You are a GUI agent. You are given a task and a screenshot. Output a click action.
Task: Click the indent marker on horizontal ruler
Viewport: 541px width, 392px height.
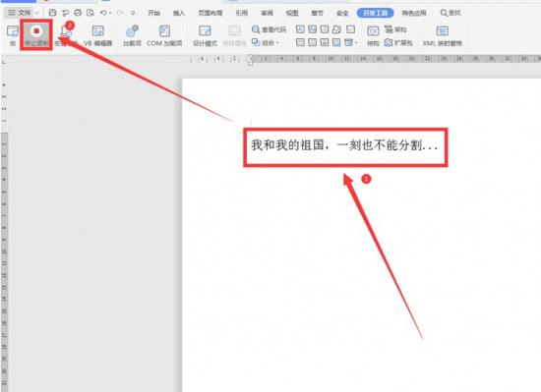[x=251, y=60]
